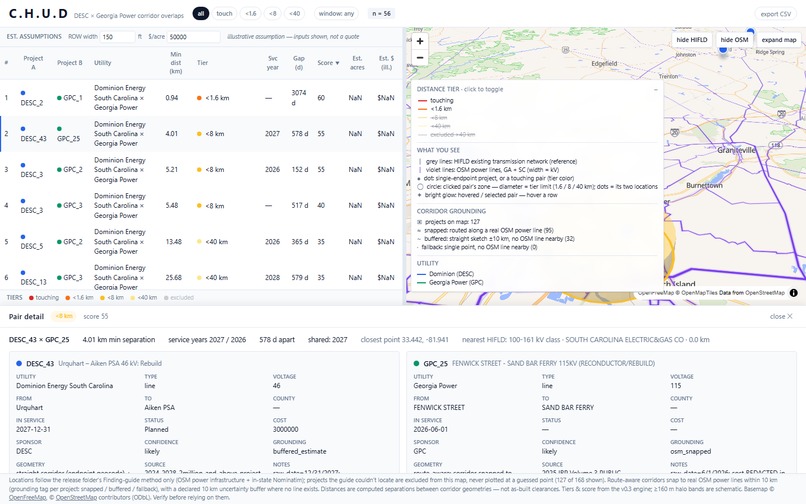This screenshot has height=504, width=806.
Task: Click yellow tier dot in row 3
Action: click(x=199, y=170)
